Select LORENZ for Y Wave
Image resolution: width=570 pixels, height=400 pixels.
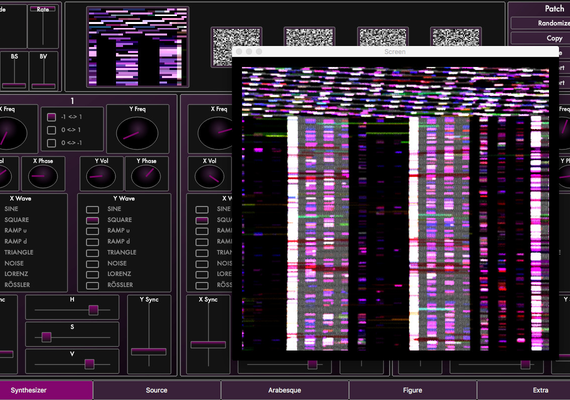[x=92, y=275]
